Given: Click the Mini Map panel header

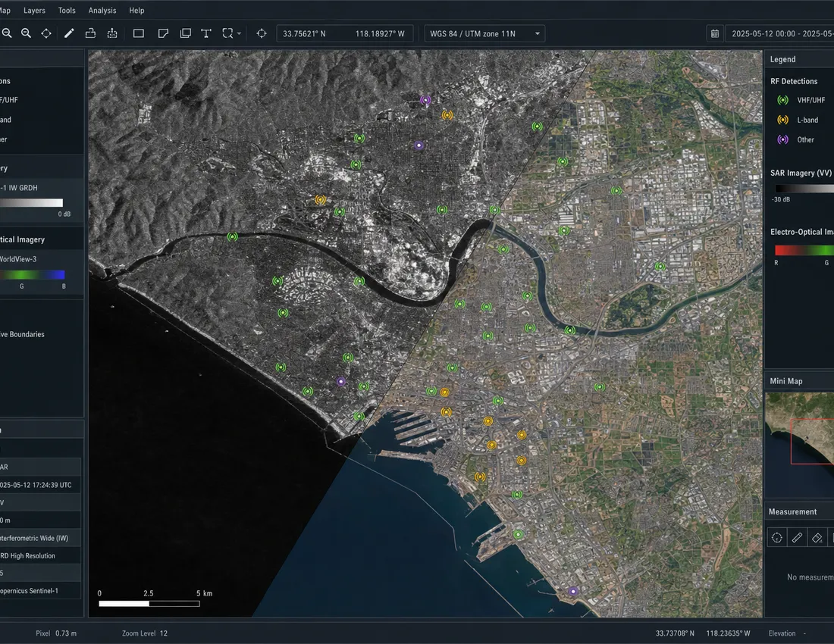Looking at the screenshot, I should click(799, 381).
